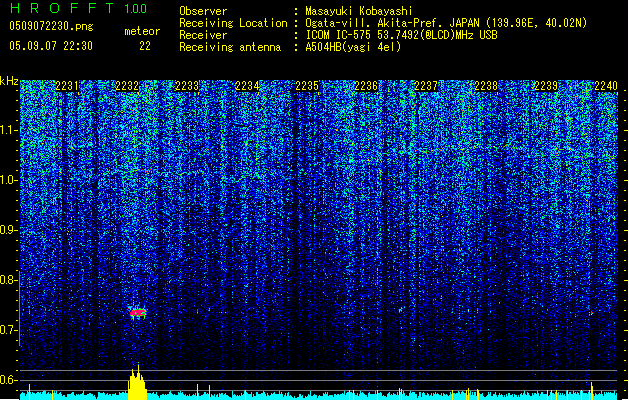Click the HROFFT program title text

(63, 8)
